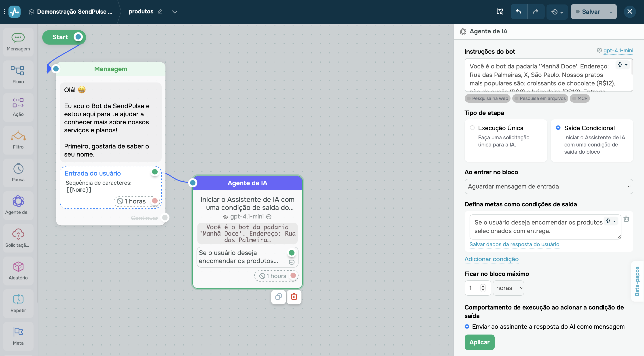
Task: Select the Meta block tool
Action: tap(18, 336)
